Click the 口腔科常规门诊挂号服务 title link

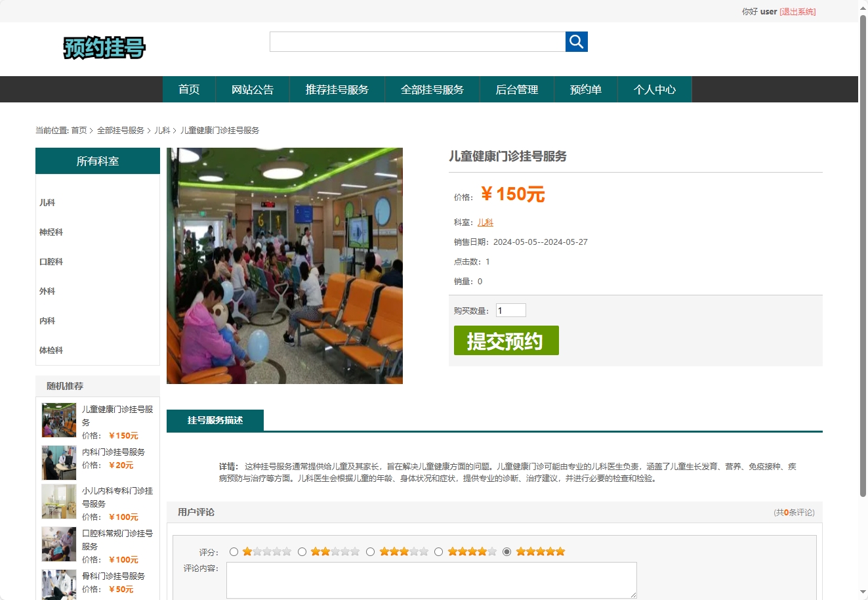[x=117, y=540]
